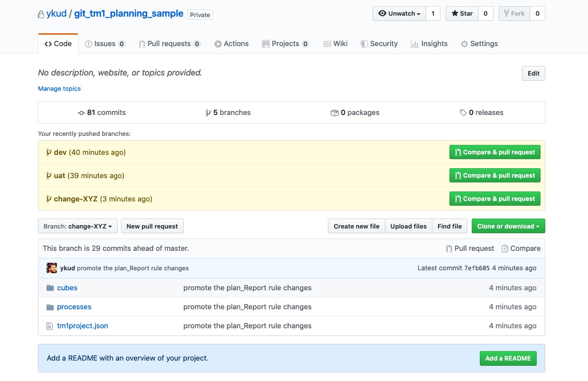Open the cubes folder

coord(67,288)
